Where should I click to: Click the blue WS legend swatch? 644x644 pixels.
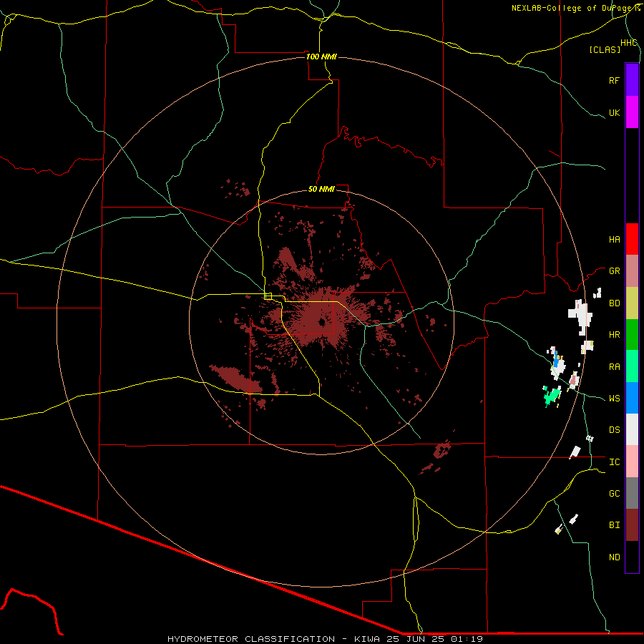632,398
